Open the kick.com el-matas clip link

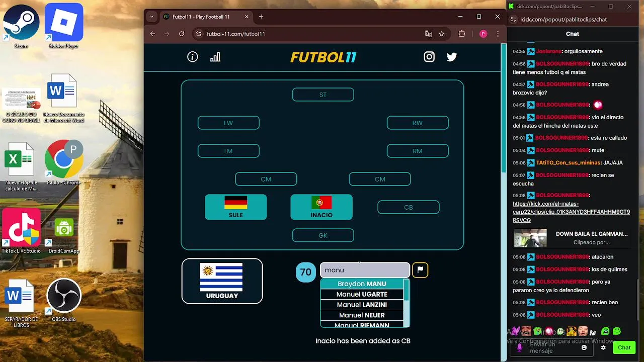click(x=571, y=212)
